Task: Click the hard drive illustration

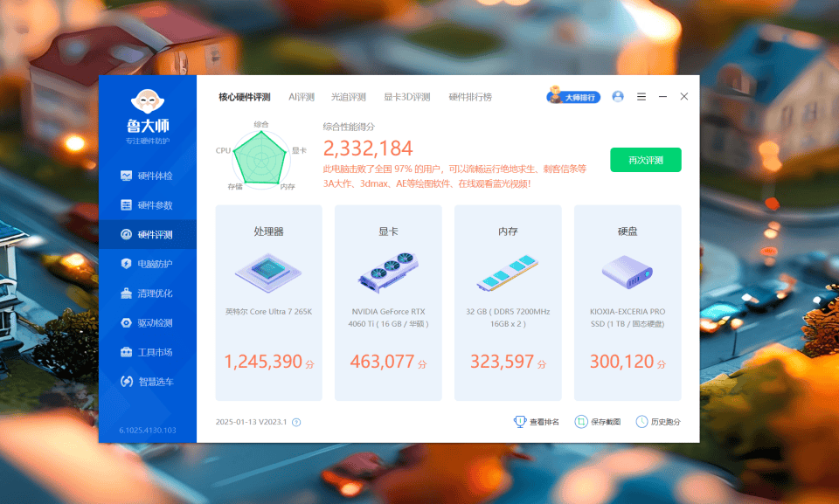Action: click(x=628, y=272)
